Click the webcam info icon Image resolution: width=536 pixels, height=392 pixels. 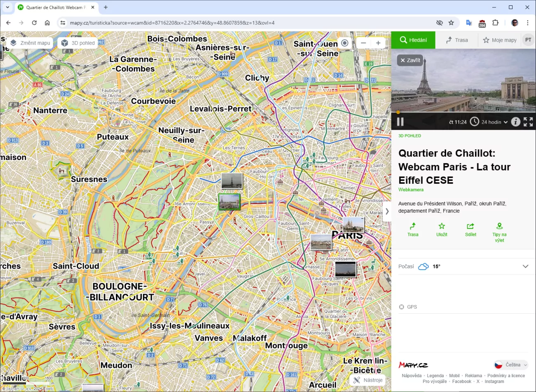tap(515, 122)
